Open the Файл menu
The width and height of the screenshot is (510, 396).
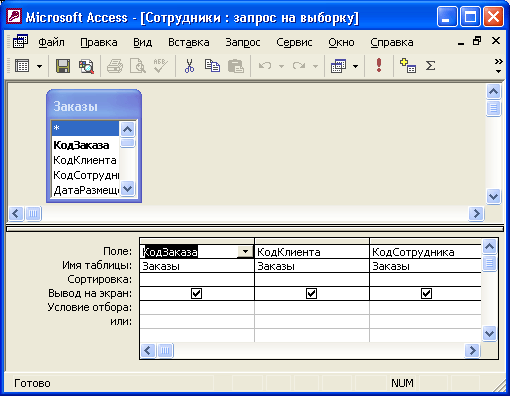(x=51, y=43)
